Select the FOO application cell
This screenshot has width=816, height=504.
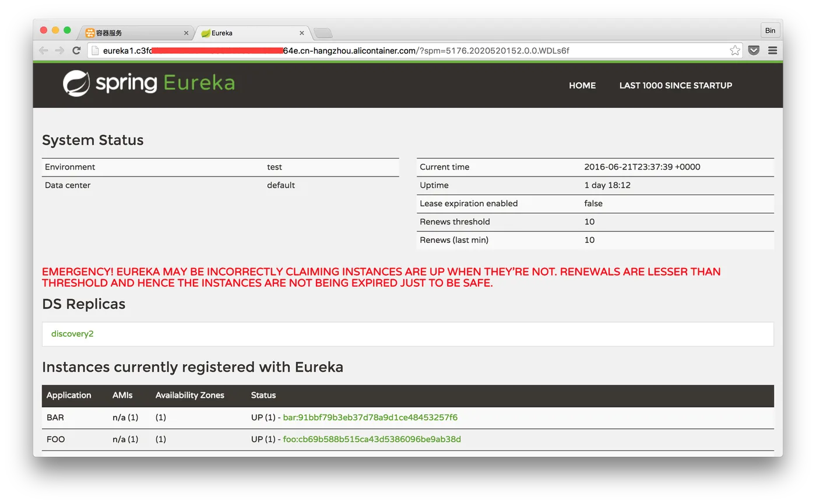[x=56, y=439]
